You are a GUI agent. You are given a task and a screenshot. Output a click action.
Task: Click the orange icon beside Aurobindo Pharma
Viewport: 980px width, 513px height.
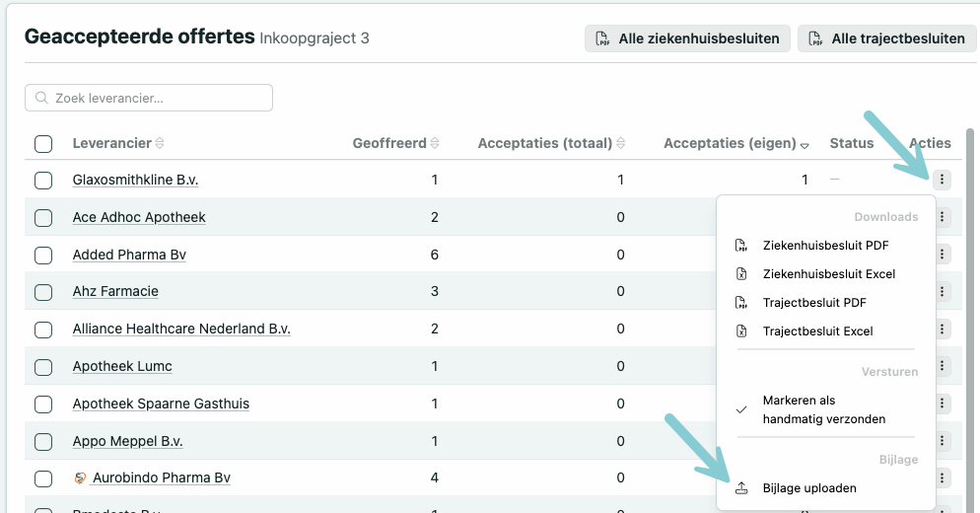pyautogui.click(x=80, y=477)
